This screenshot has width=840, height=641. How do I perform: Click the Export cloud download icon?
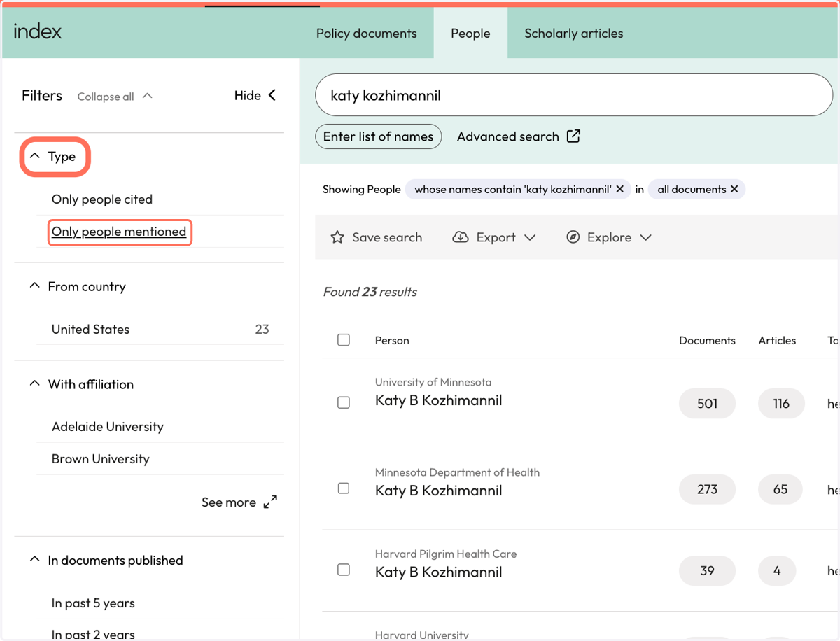coord(461,237)
